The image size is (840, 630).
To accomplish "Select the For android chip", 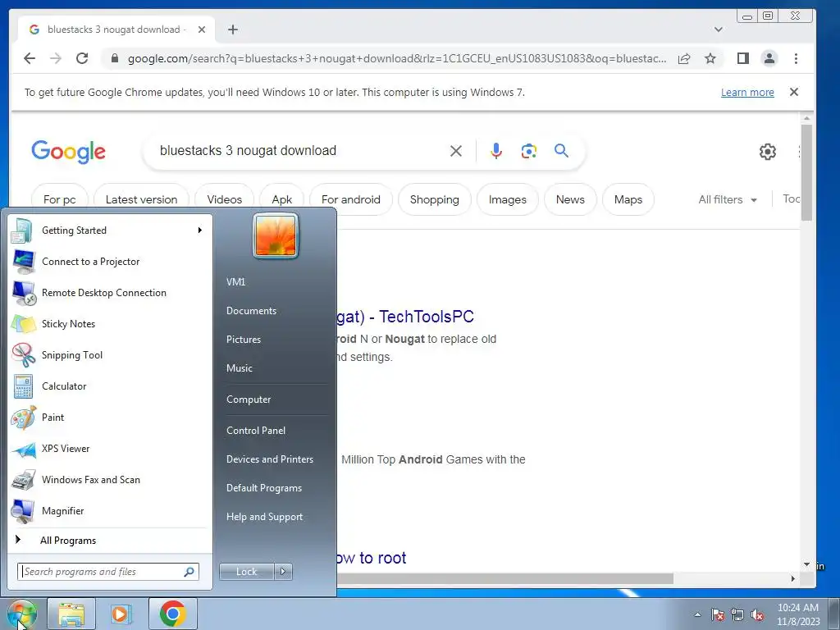I will click(x=351, y=199).
